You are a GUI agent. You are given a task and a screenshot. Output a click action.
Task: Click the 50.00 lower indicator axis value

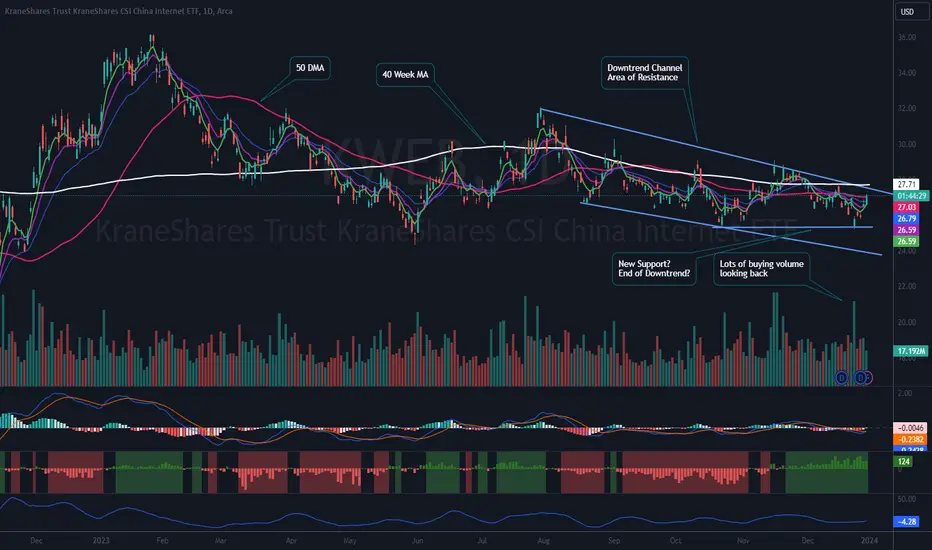tap(906, 499)
